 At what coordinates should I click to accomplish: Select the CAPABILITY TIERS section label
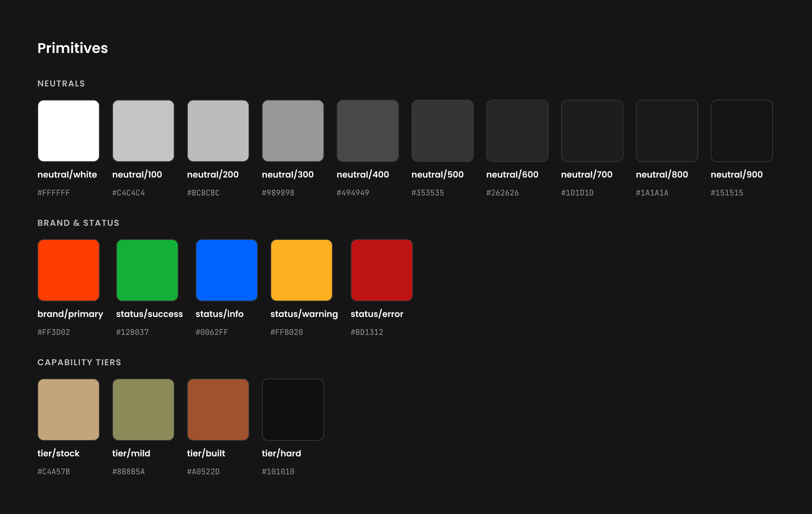(x=79, y=363)
